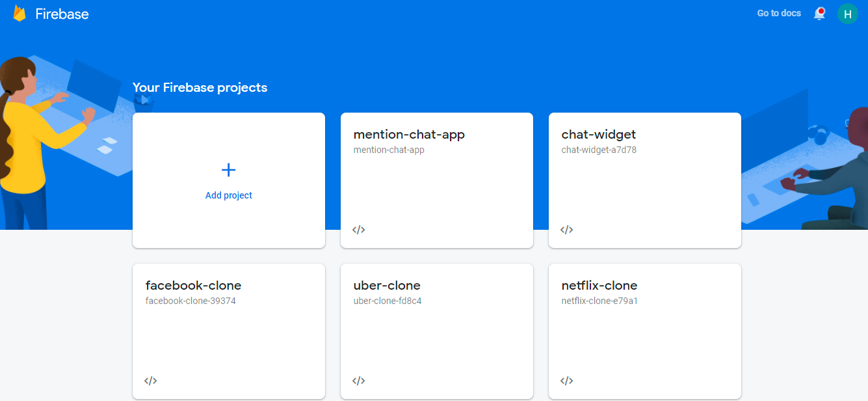Click web app icon on netflix-clone card

[566, 381]
